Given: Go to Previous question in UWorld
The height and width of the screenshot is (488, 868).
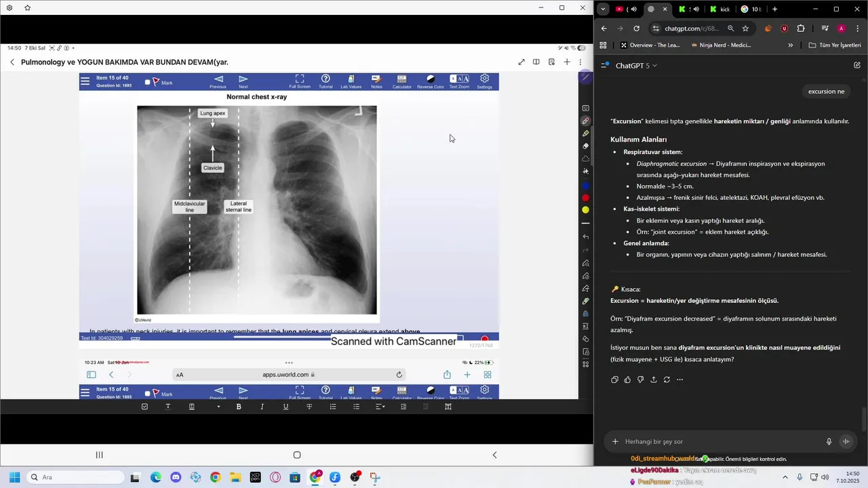Looking at the screenshot, I should tap(218, 82).
